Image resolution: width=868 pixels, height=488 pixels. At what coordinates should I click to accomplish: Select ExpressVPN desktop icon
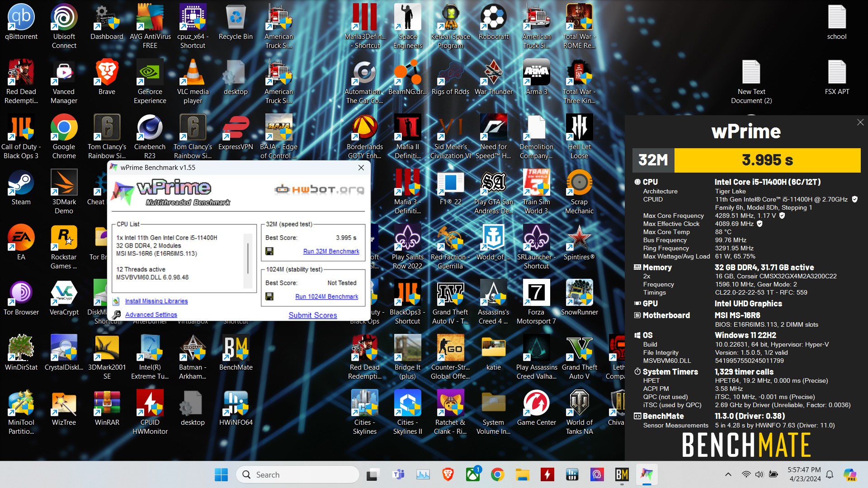236,132
